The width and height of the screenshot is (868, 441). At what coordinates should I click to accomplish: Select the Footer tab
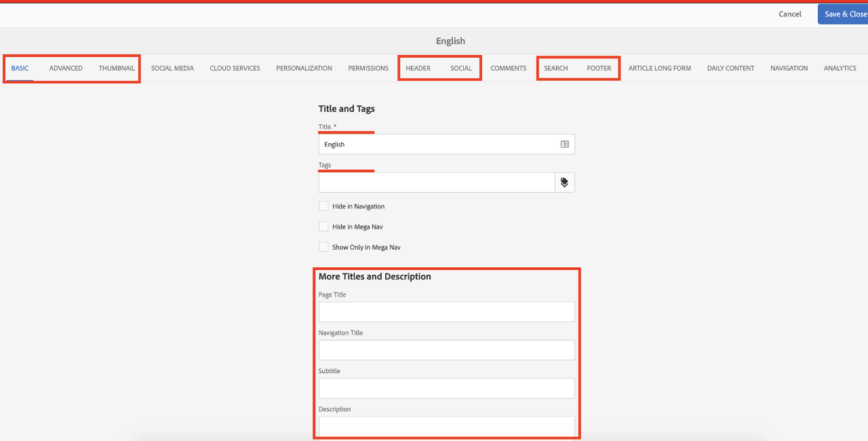[599, 69]
